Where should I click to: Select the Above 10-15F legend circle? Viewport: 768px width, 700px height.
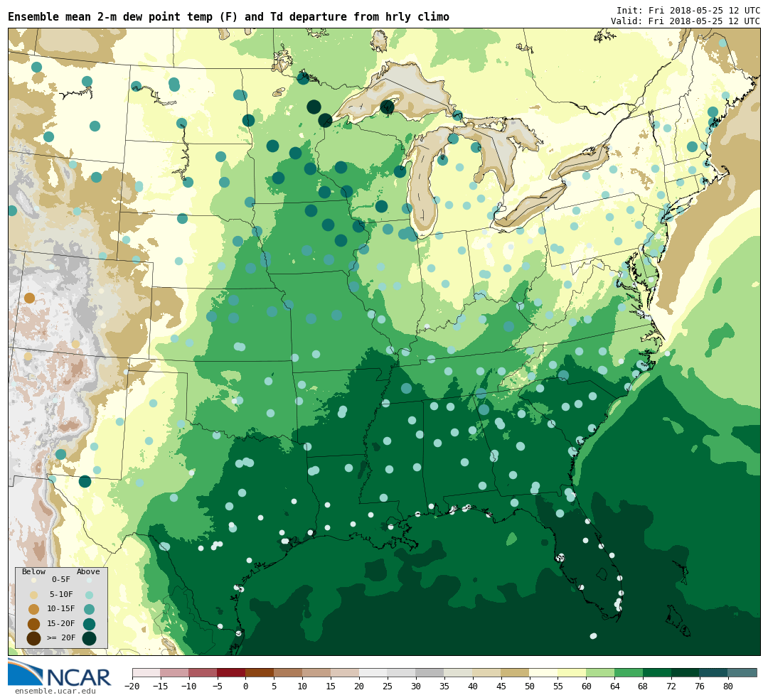tap(89, 610)
